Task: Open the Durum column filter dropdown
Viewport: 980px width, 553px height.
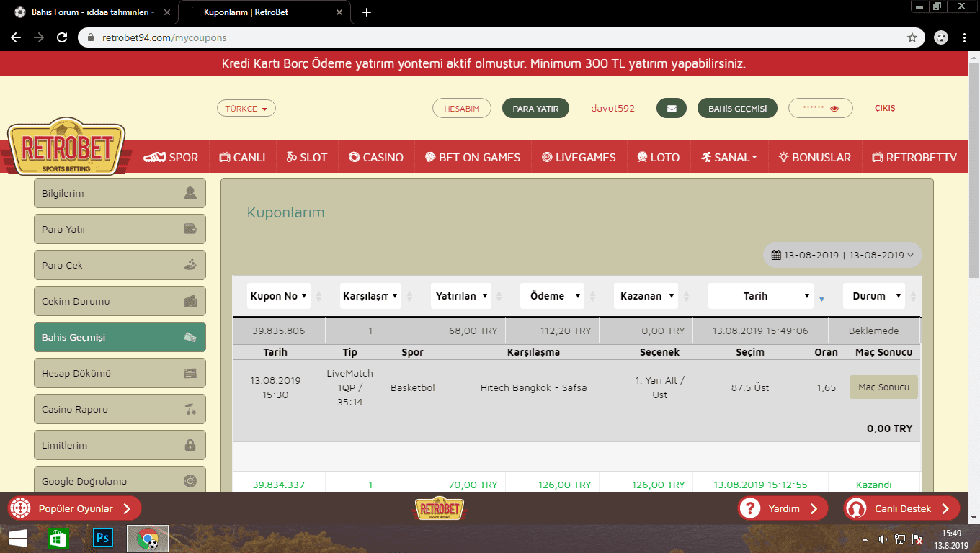Action: (873, 296)
